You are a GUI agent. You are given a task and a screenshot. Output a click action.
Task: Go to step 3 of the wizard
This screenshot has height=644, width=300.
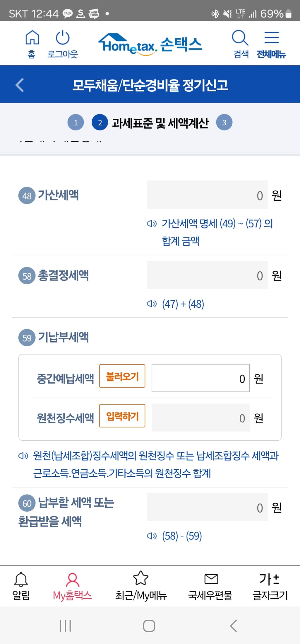(x=224, y=122)
